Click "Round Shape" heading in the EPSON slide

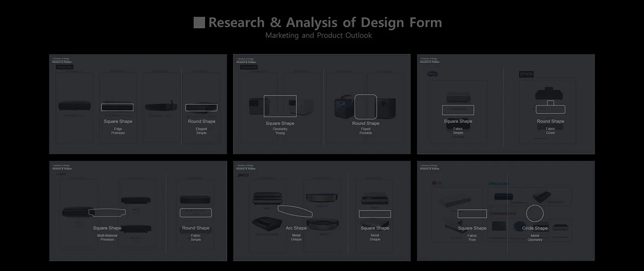coord(551,121)
